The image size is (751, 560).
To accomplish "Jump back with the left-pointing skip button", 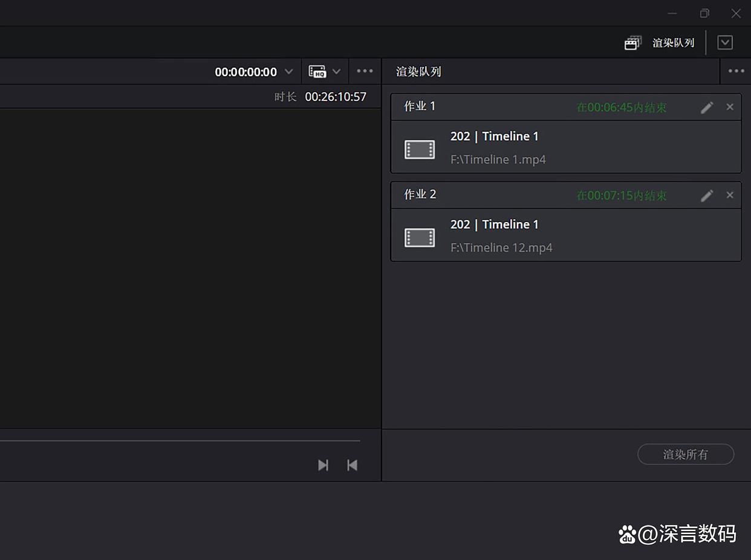I will 352,465.
